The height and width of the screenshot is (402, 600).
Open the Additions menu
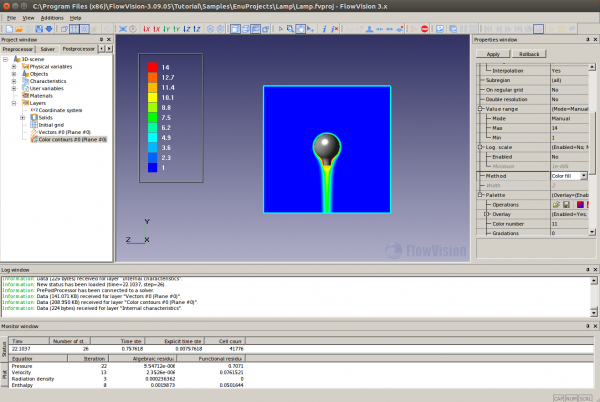52,18
